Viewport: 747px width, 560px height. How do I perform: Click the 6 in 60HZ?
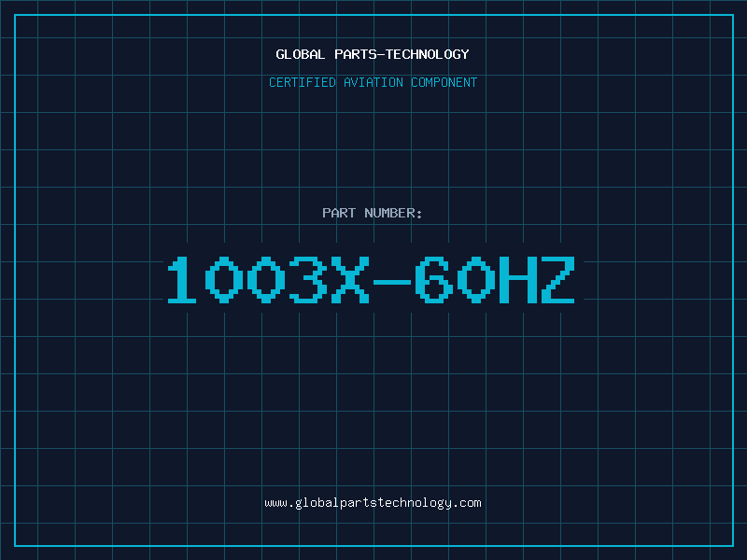coord(434,279)
